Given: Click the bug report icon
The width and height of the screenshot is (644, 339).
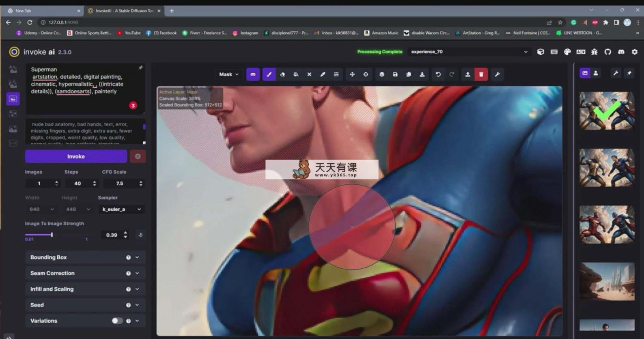Looking at the screenshot, I should pyautogui.click(x=594, y=52).
